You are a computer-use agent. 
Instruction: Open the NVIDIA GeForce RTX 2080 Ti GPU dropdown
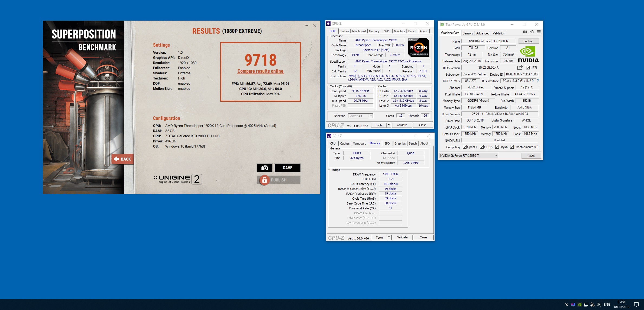click(x=468, y=156)
